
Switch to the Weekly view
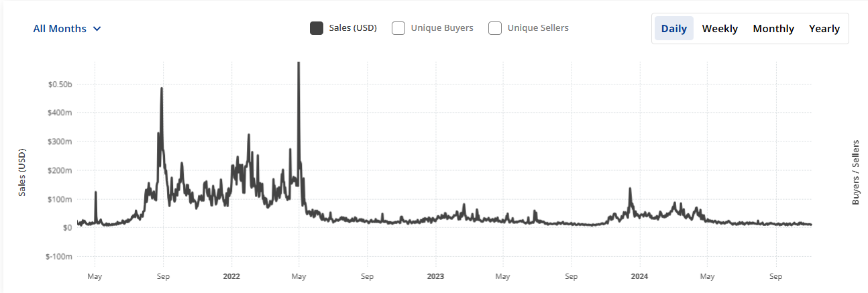point(720,29)
